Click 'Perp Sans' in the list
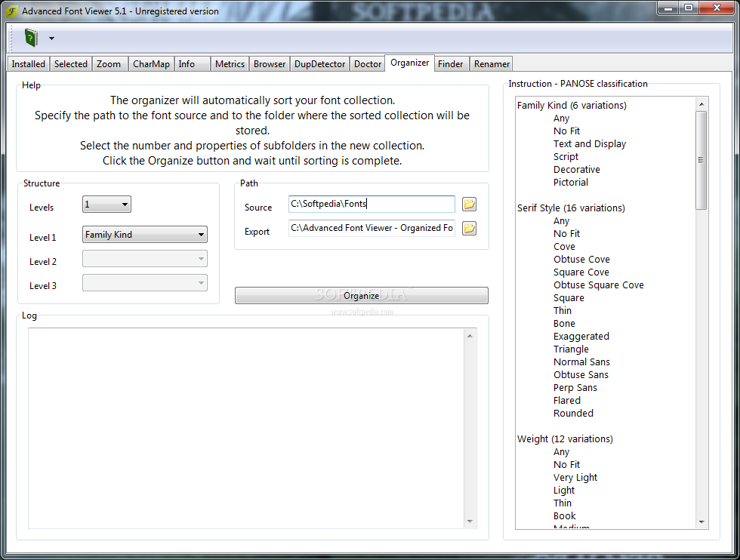The image size is (740, 560). 575,388
